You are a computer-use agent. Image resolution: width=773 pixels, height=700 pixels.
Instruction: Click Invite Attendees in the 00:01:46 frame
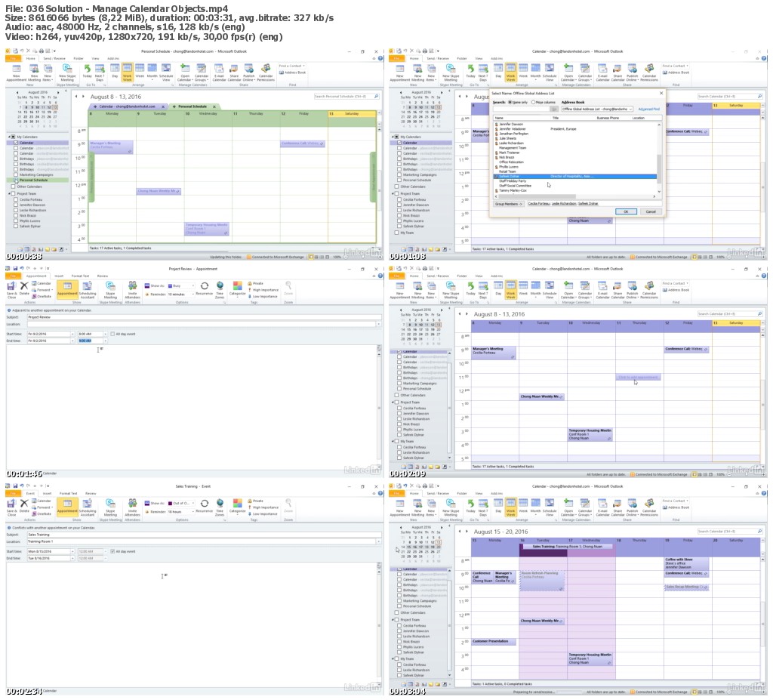[x=132, y=289]
